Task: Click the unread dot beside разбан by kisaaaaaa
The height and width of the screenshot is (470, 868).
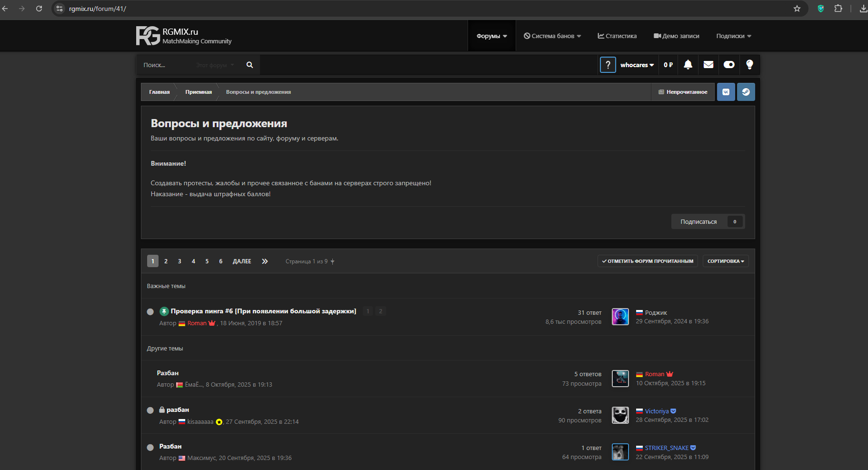Action: point(150,410)
